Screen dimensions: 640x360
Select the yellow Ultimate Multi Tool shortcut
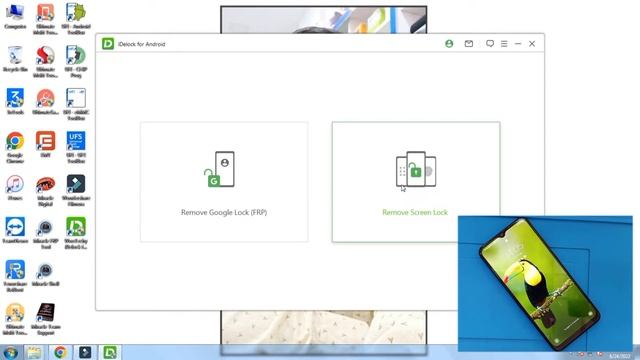tap(15, 319)
